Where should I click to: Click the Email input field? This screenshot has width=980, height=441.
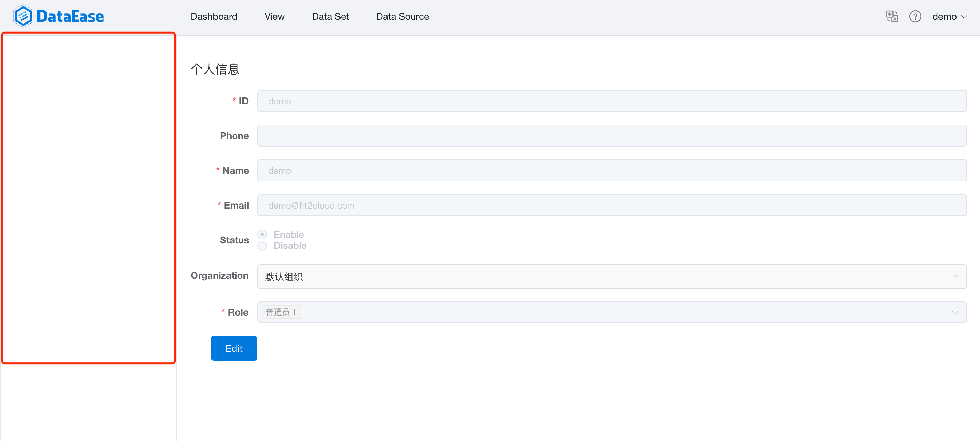pos(612,205)
